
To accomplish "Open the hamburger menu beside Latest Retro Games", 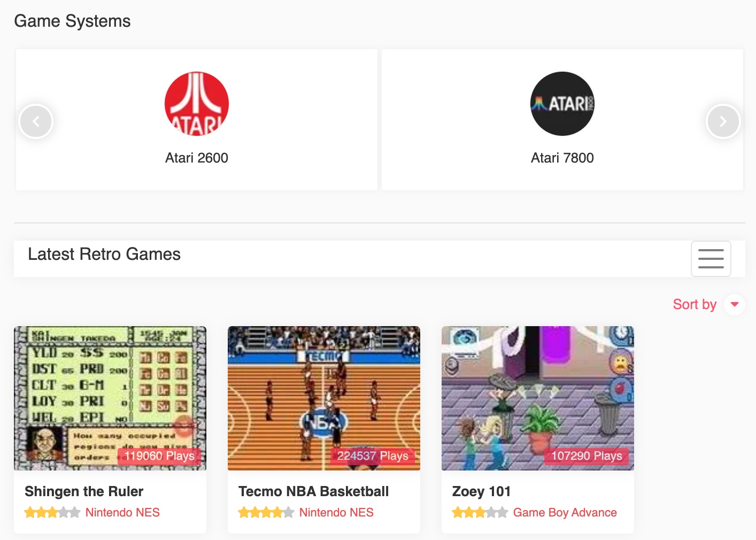I will click(711, 259).
